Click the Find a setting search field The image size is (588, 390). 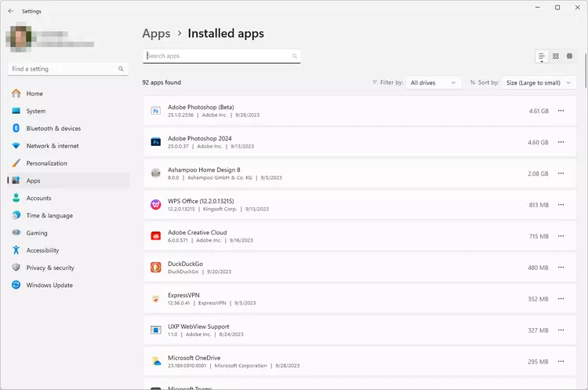[68, 69]
